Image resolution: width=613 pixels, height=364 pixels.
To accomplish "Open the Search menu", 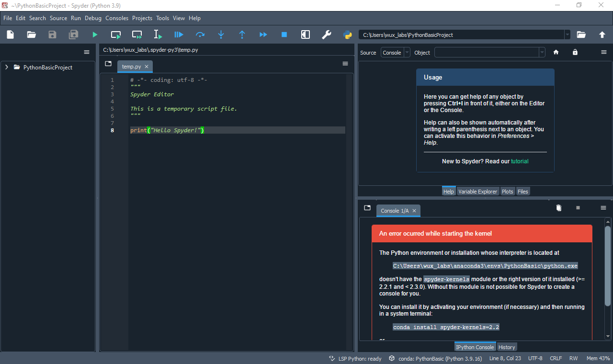I will click(x=37, y=18).
